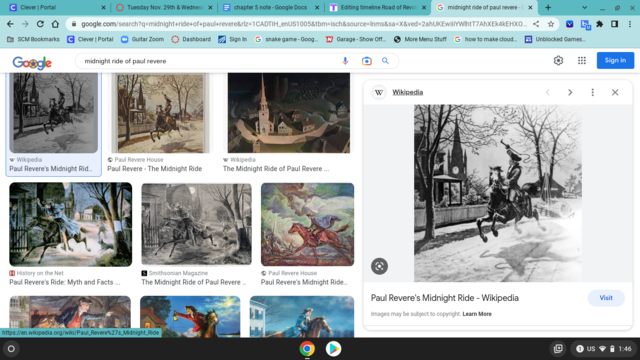Close the chapter 5 note tab
This screenshot has width=640, height=360.
(317, 7)
